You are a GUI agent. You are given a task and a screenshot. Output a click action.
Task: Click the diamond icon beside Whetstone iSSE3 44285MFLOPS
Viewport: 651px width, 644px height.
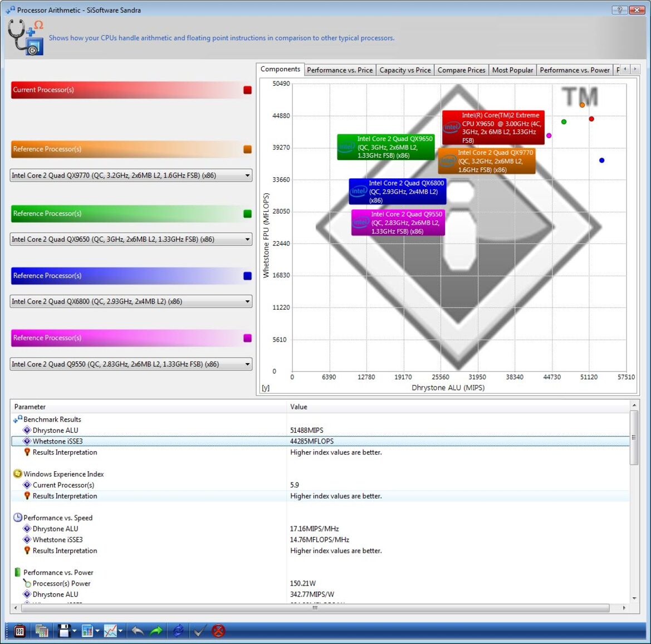pos(27,441)
